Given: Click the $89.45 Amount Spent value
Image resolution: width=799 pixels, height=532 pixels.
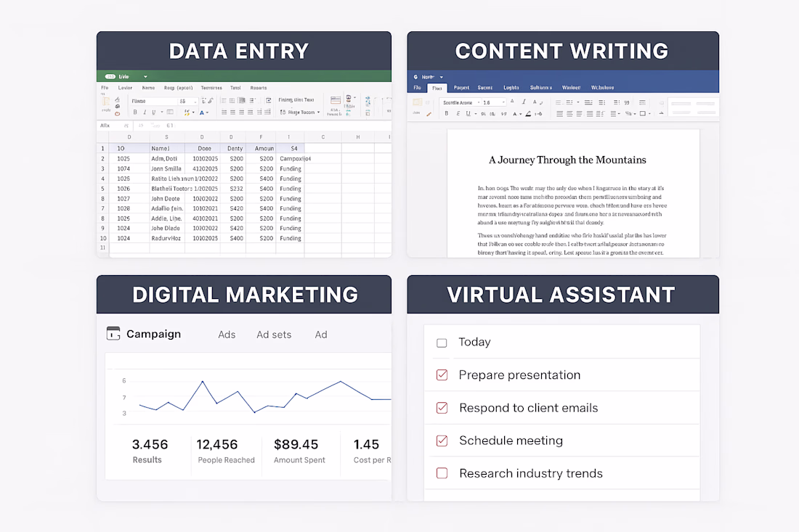Looking at the screenshot, I should [296, 444].
